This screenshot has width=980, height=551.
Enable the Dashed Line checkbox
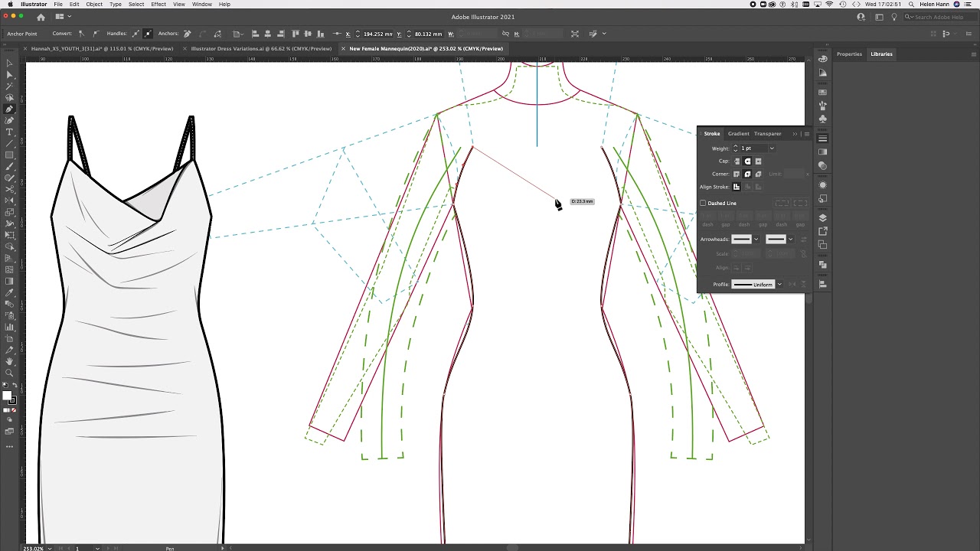[x=703, y=203]
